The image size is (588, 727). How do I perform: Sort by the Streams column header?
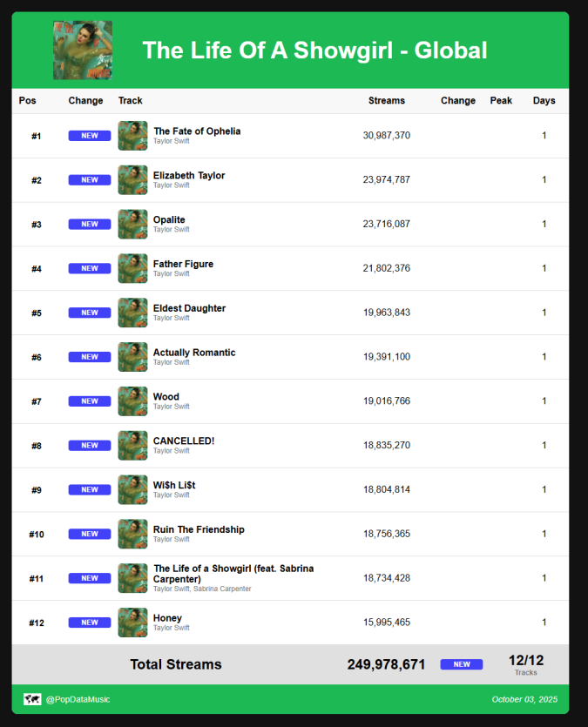point(387,101)
